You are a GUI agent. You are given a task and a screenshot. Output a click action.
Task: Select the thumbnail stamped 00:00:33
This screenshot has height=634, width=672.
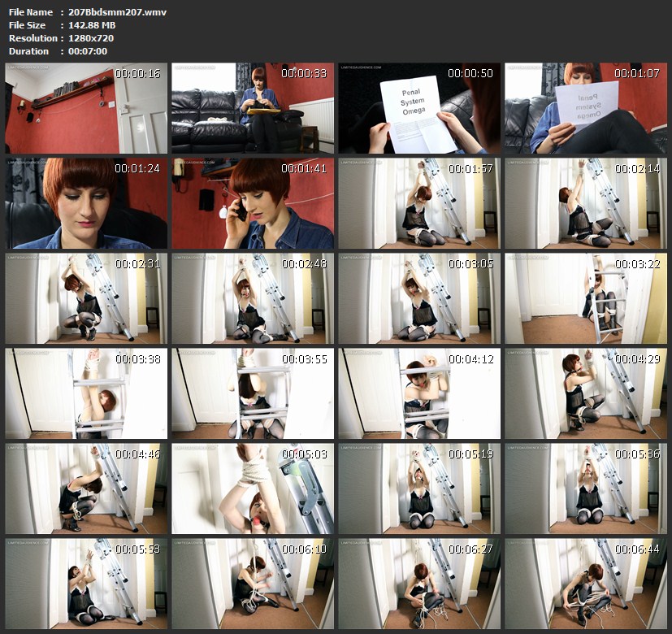(x=253, y=108)
